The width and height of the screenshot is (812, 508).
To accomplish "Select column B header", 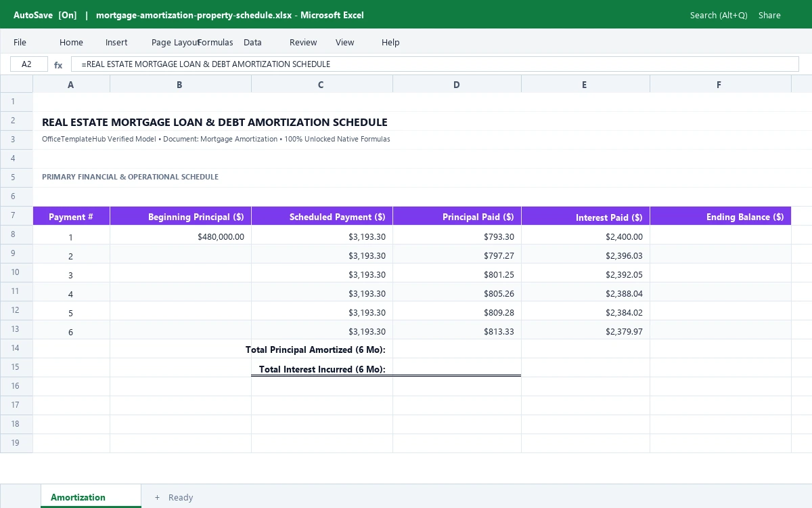I will 180,84.
